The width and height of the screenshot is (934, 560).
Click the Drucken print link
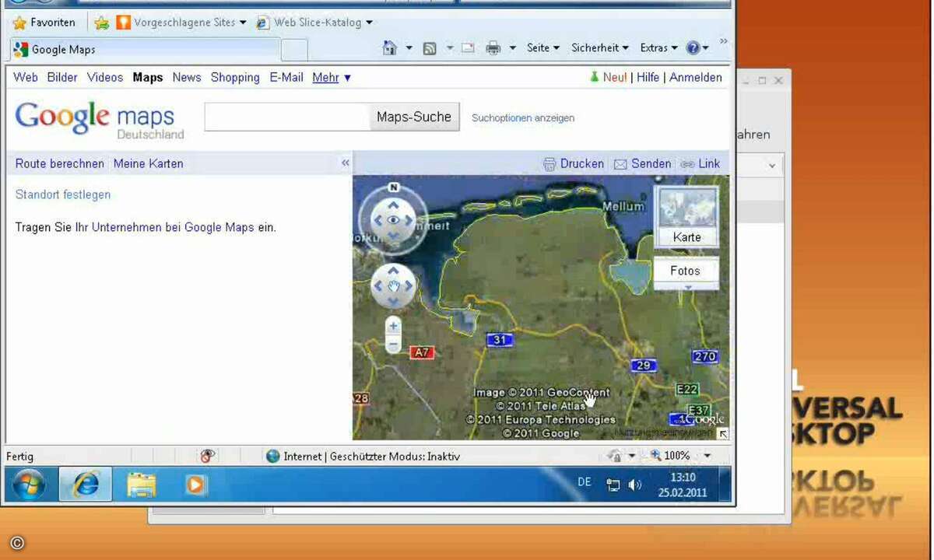click(574, 164)
